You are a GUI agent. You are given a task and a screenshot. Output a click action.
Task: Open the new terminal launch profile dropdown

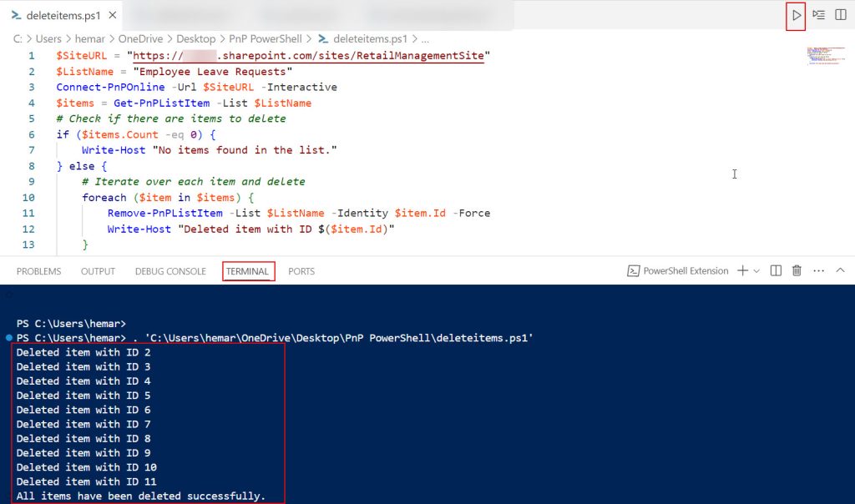click(x=756, y=271)
